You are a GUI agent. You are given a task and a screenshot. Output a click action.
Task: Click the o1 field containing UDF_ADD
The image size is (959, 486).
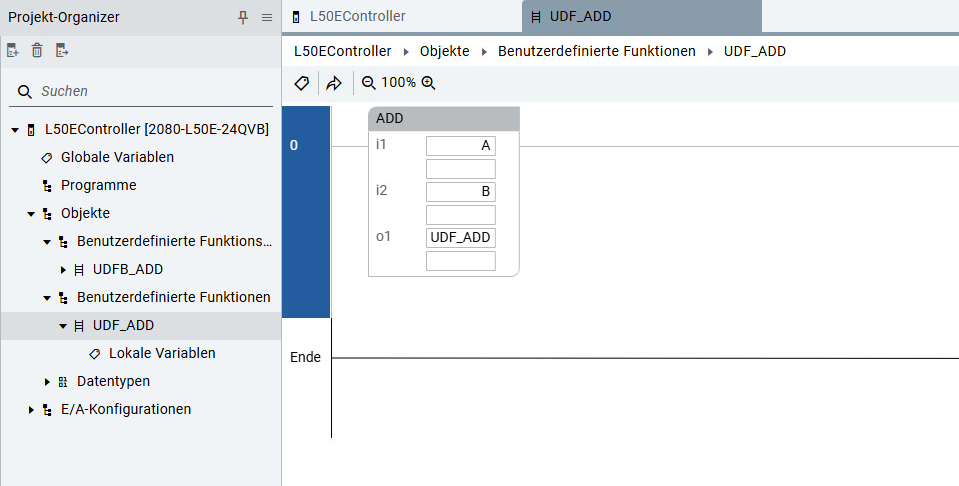(461, 238)
